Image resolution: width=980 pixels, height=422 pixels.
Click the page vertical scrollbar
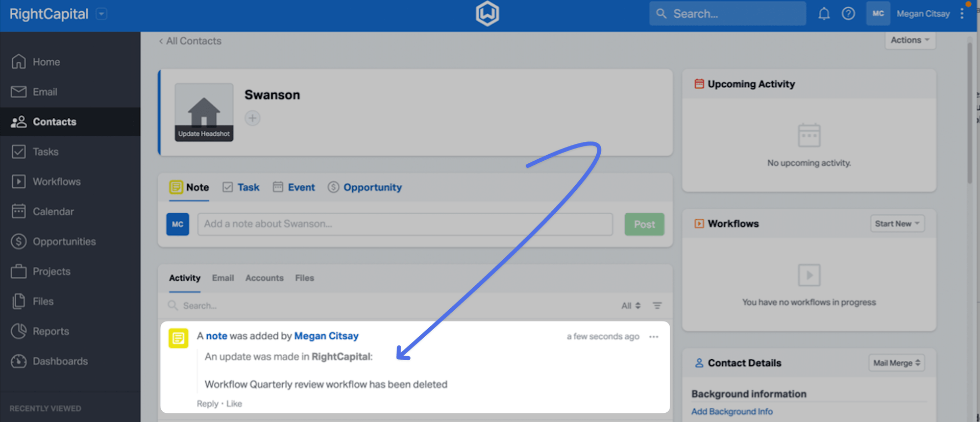click(970, 112)
